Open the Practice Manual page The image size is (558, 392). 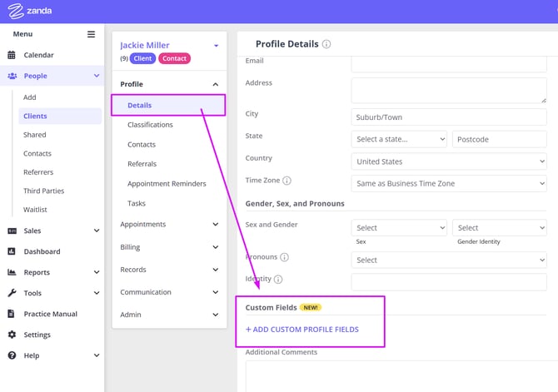click(x=50, y=314)
